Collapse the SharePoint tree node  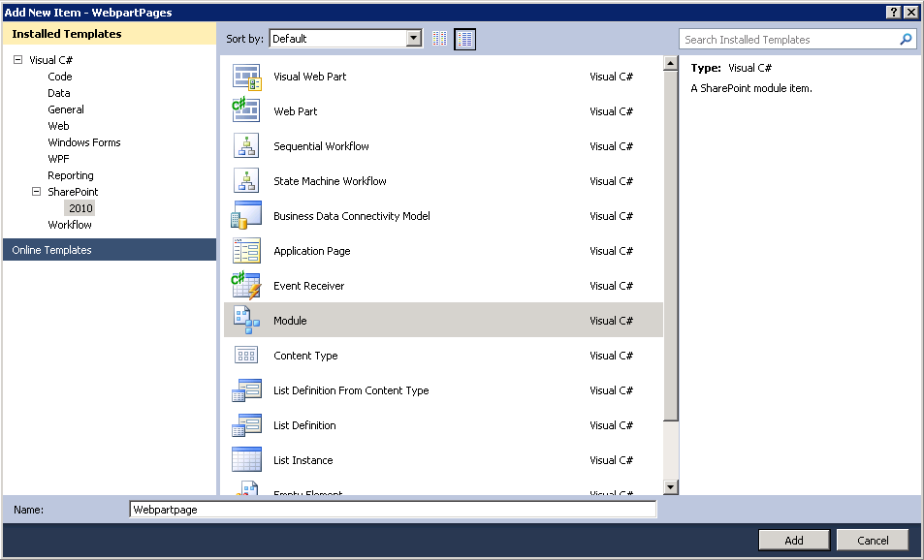point(36,192)
